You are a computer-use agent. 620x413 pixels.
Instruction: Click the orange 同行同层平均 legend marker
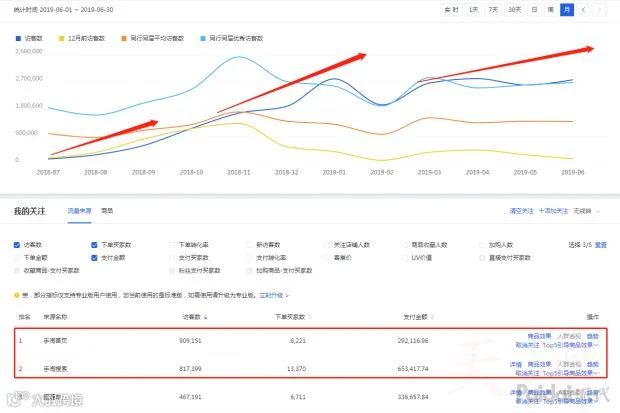click(124, 38)
